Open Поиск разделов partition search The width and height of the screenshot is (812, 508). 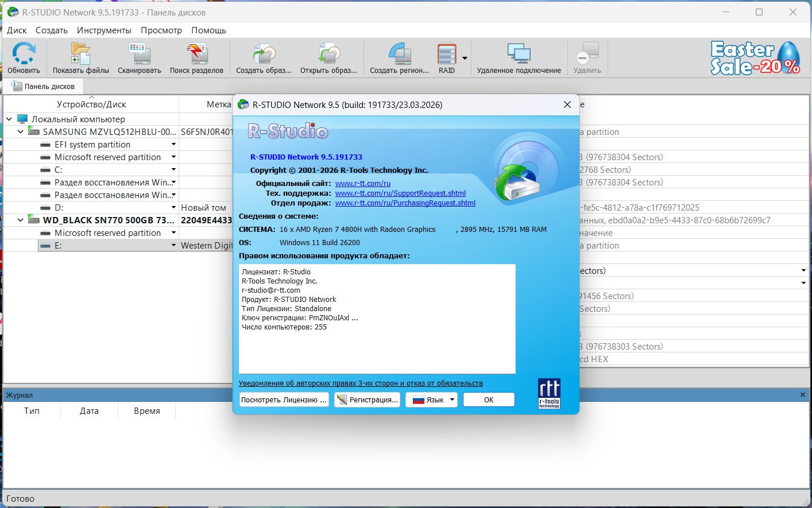click(x=196, y=54)
